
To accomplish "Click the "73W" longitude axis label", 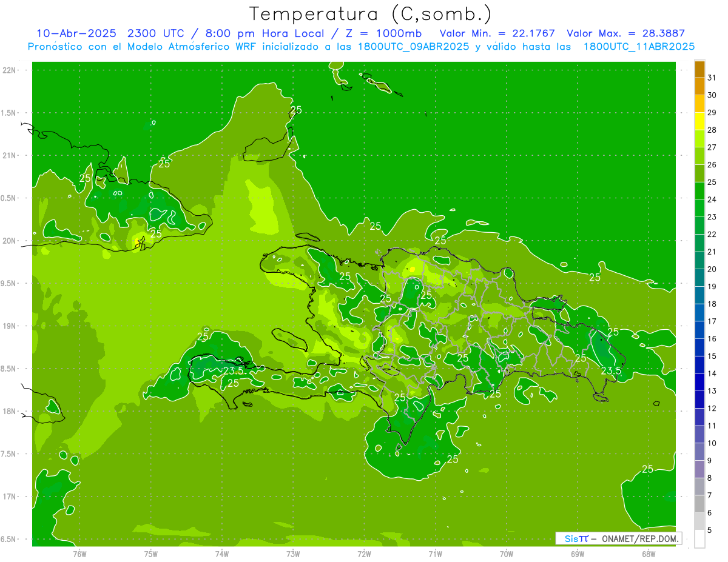I will click(293, 554).
